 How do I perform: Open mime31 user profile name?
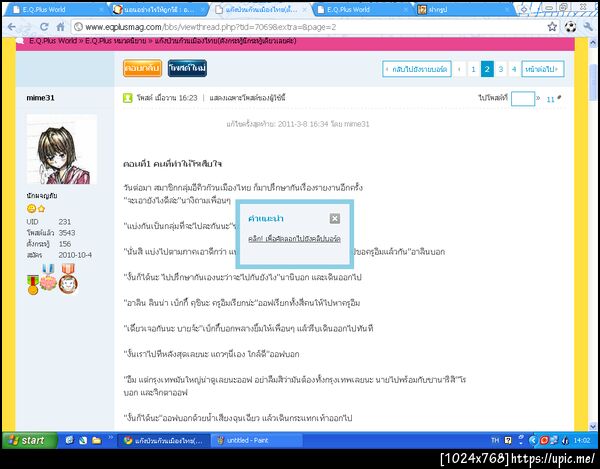(40, 98)
